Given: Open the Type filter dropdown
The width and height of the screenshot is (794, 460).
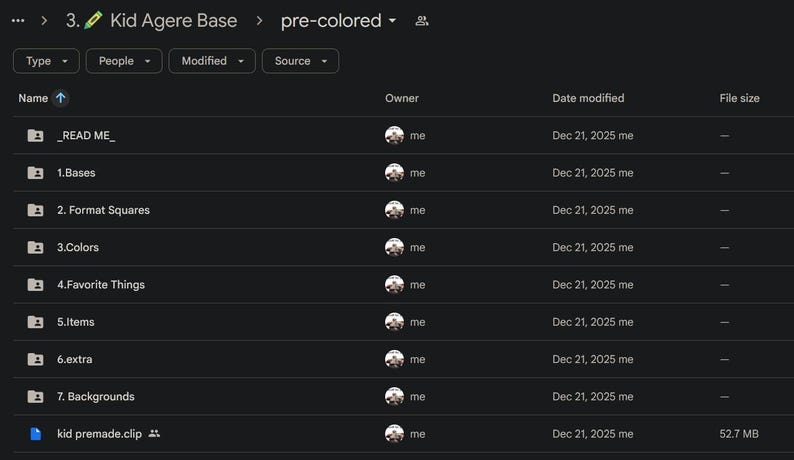Looking at the screenshot, I should click(46, 61).
